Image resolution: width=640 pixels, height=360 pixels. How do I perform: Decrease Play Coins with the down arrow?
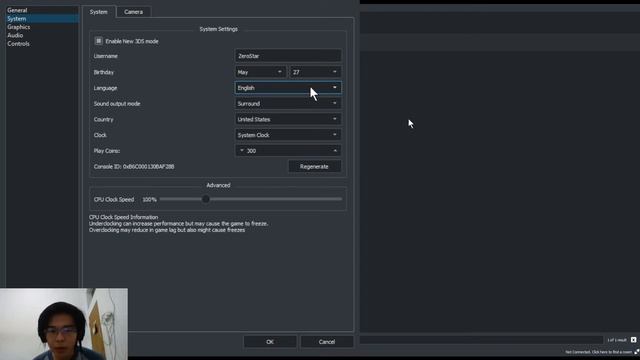coord(242,151)
